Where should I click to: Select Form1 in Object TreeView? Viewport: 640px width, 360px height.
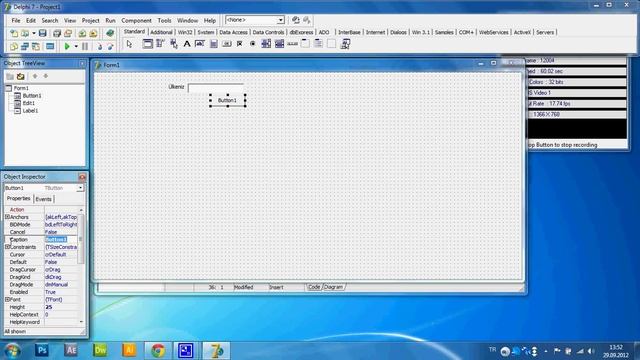click(x=21, y=88)
